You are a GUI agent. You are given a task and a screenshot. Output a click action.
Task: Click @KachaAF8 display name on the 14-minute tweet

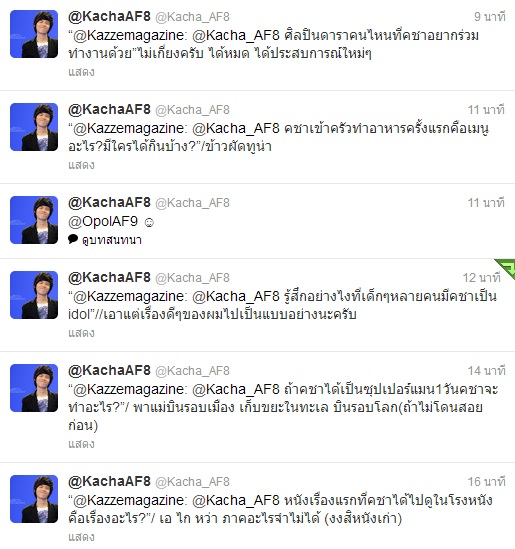pos(109,370)
